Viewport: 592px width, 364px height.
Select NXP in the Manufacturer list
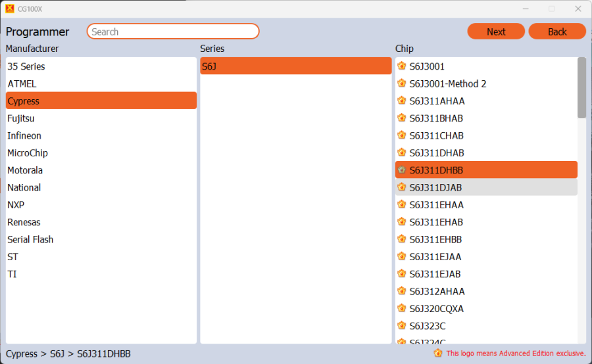point(16,205)
